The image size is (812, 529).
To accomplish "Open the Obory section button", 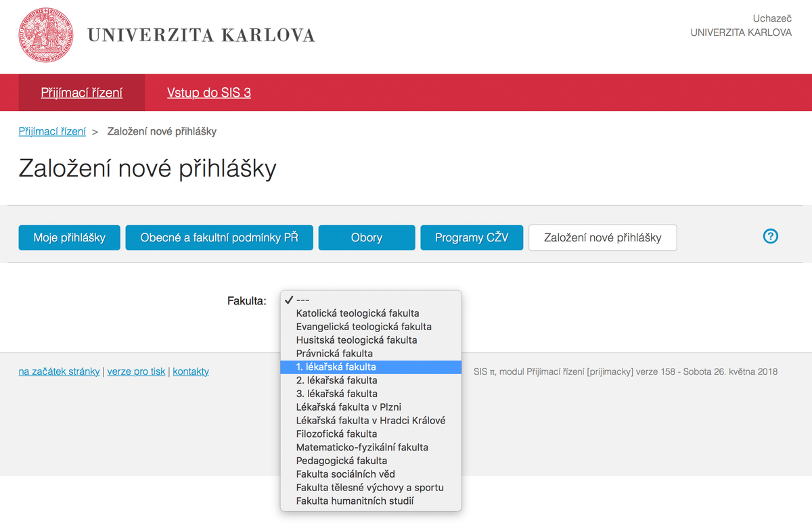I will click(x=367, y=237).
